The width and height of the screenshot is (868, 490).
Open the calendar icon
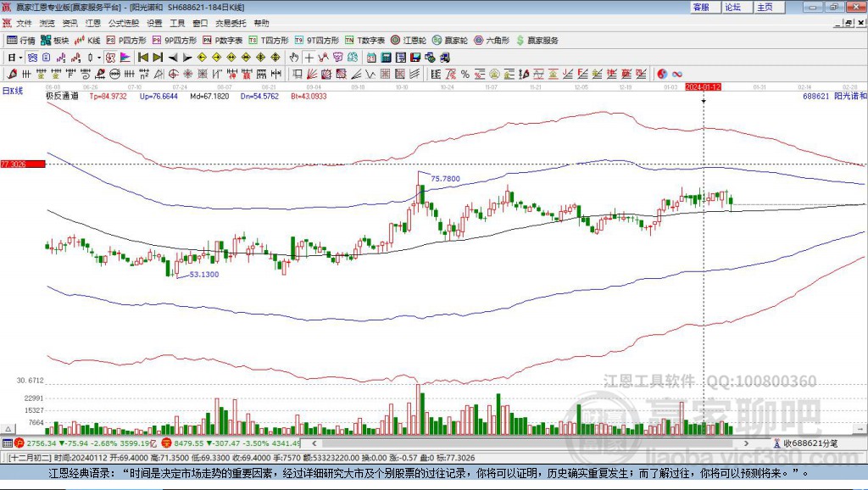click(x=371, y=58)
